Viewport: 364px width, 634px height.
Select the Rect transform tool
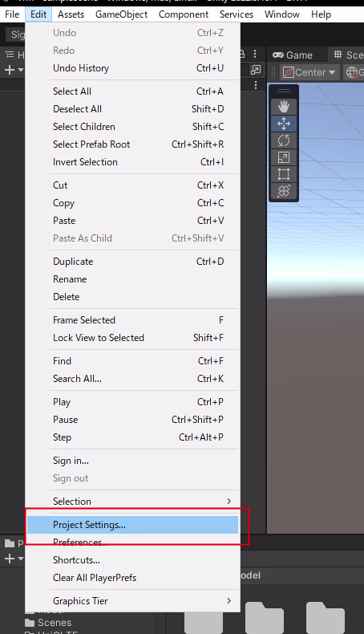(284, 174)
